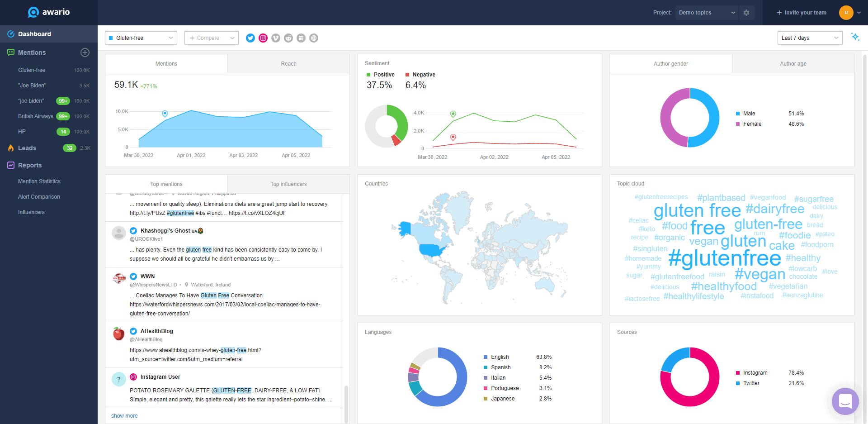868x424 pixels.
Task: Open the chat support bubble
Action: point(845,401)
